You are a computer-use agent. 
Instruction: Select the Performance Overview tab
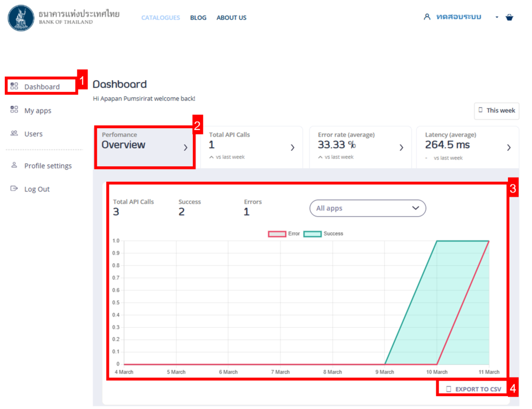(x=145, y=146)
